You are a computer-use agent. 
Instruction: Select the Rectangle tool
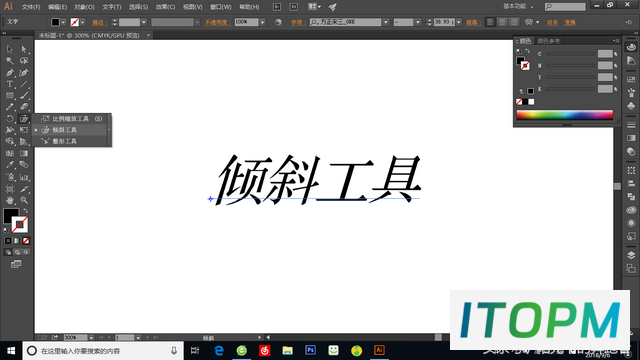(10, 96)
